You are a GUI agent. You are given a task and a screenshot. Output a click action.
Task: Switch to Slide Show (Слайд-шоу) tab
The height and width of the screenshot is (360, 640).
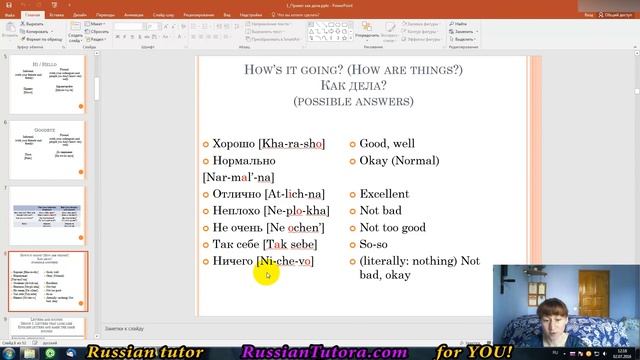163,15
